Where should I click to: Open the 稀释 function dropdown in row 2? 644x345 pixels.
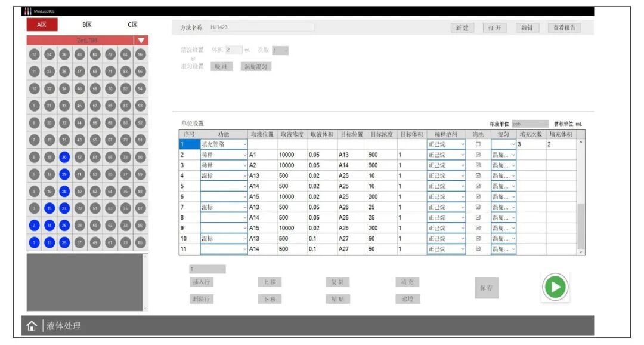click(x=224, y=155)
